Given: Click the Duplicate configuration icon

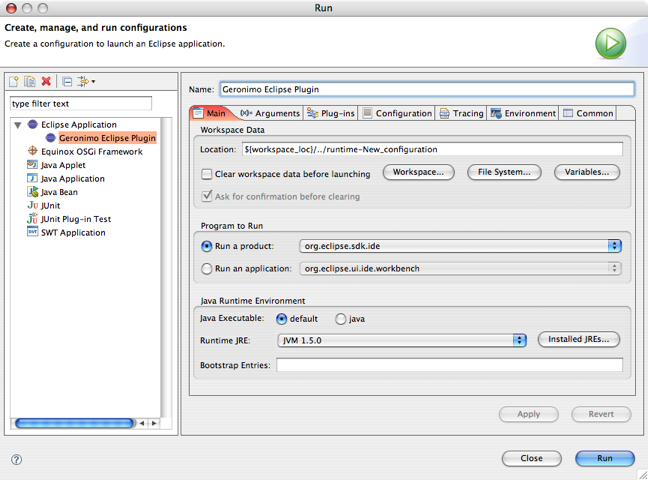Looking at the screenshot, I should (30, 81).
